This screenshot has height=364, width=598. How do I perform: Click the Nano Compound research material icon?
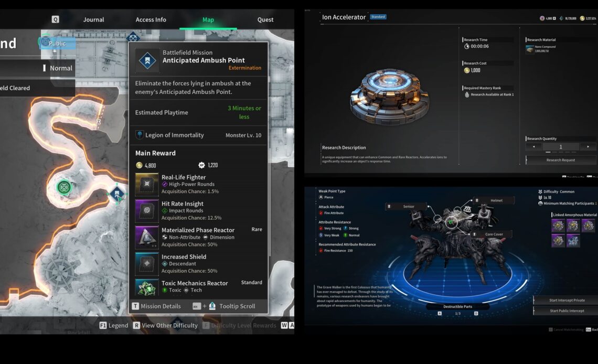pos(530,49)
